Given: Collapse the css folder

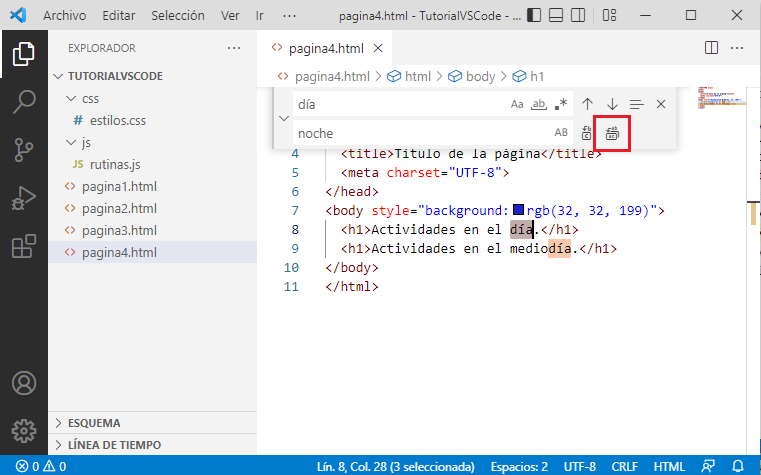Looking at the screenshot, I should [x=71, y=98].
